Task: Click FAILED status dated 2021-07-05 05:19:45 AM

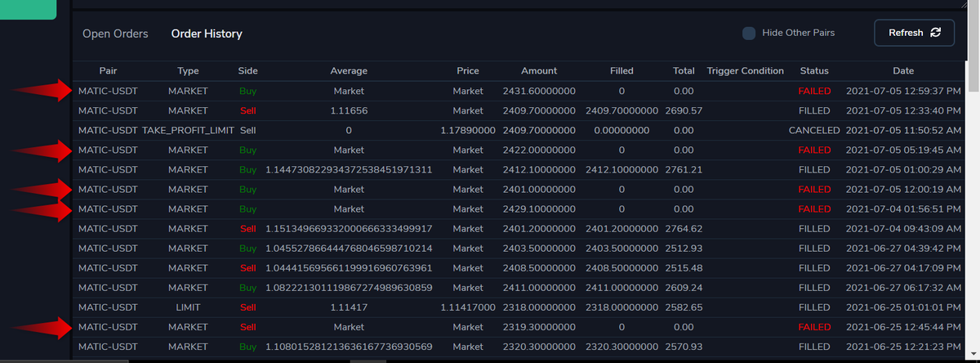Action: 814,150
